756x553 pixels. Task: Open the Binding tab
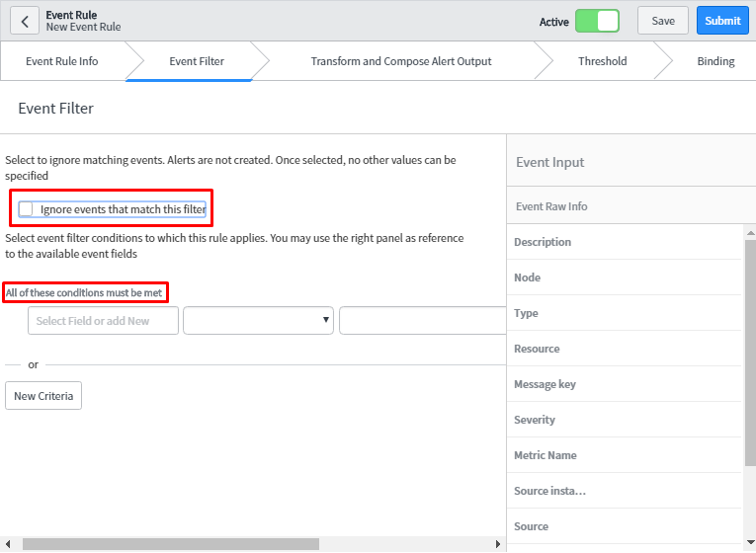click(715, 61)
